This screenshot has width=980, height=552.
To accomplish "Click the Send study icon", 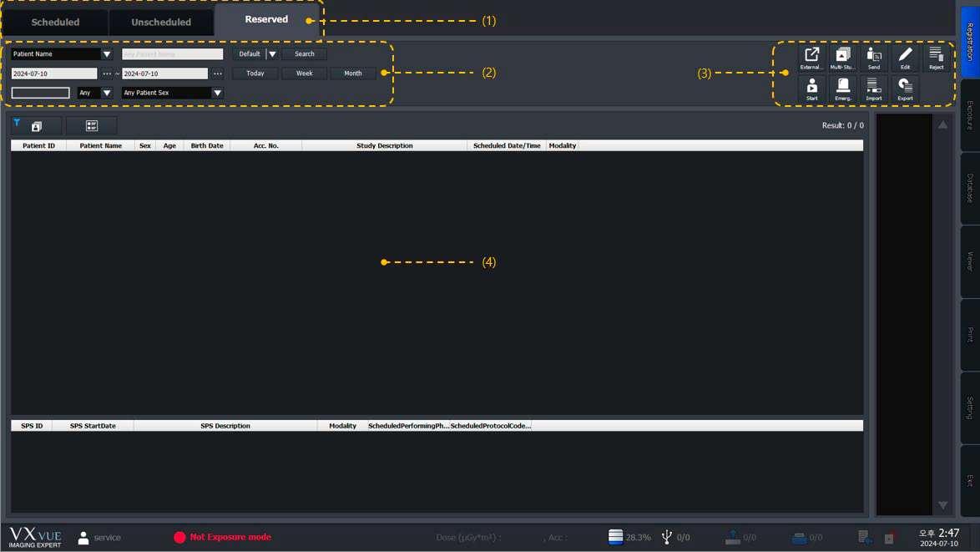I will point(874,57).
